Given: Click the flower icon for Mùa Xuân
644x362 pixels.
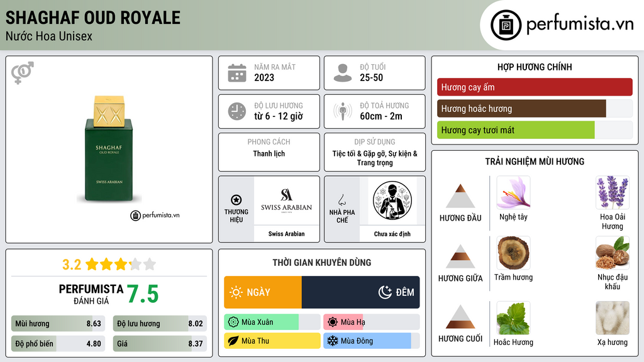Looking at the screenshot, I should (x=233, y=322).
